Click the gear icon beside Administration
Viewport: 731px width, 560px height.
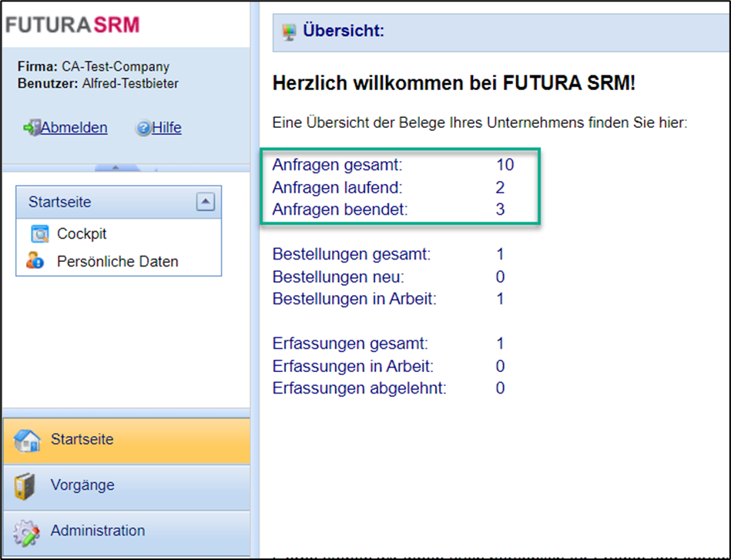pos(27,532)
